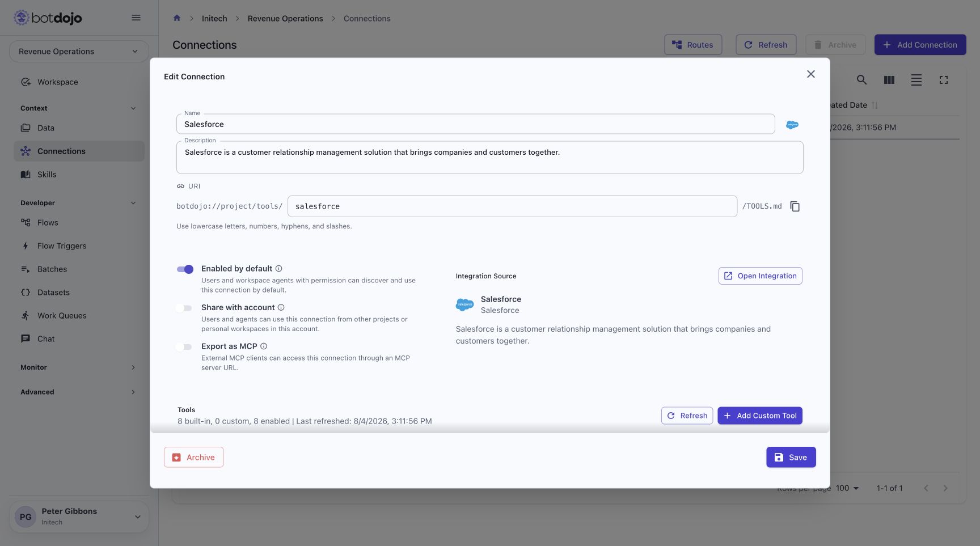Click the Initech breadcrumb
The height and width of the screenshot is (546, 980).
point(214,18)
